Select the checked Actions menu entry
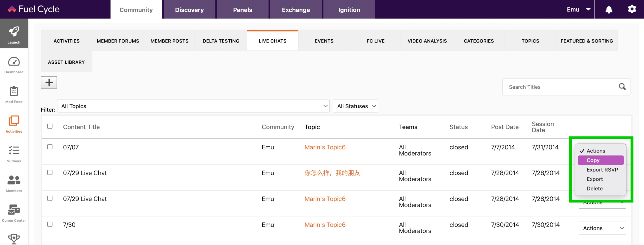 [600, 151]
